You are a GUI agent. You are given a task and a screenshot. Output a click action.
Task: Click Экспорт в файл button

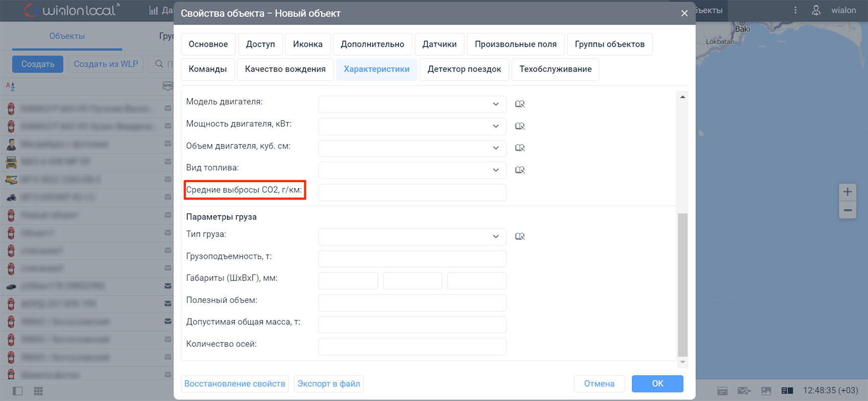328,384
